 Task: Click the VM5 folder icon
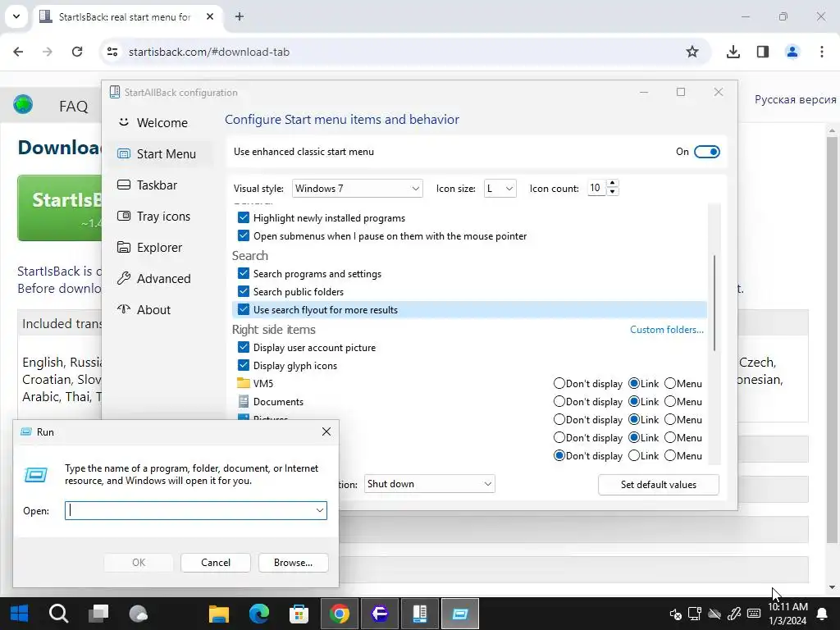coord(243,383)
